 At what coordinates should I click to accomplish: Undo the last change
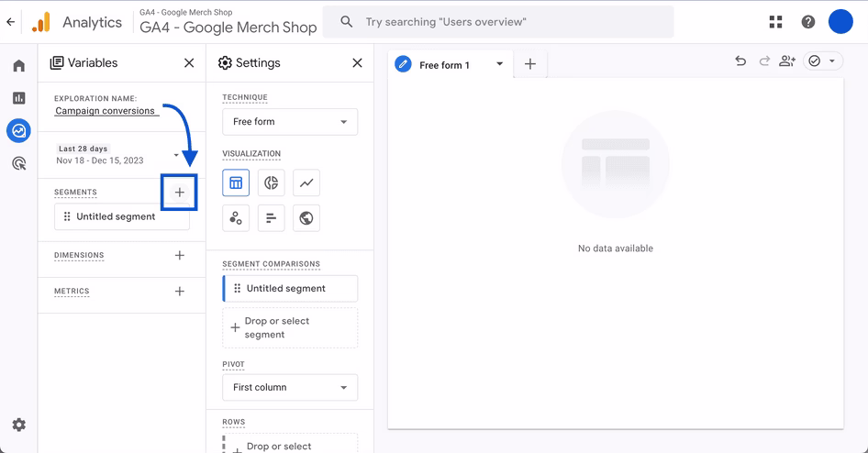pyautogui.click(x=740, y=61)
